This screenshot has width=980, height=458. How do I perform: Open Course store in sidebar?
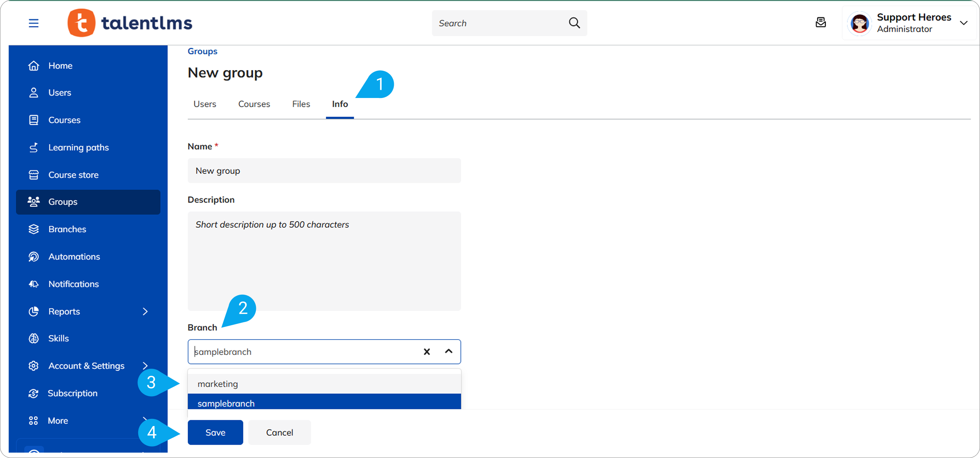[73, 175]
